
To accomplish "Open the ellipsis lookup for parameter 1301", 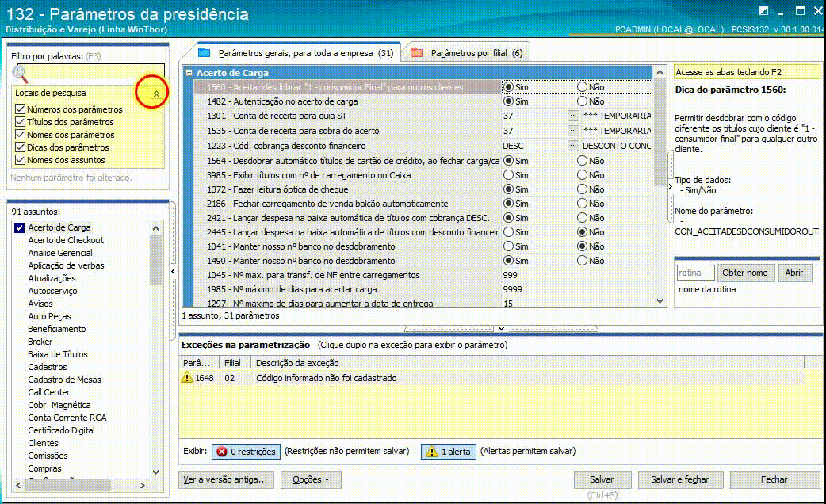I will pos(573,116).
